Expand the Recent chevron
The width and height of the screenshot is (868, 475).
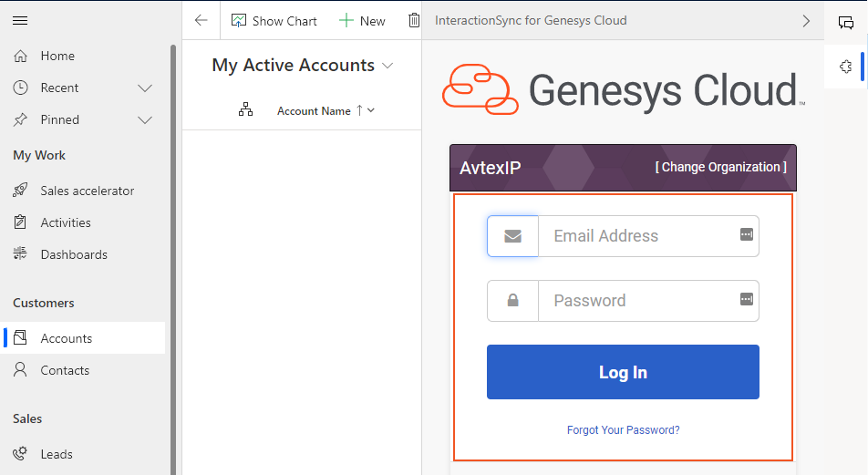(x=145, y=88)
